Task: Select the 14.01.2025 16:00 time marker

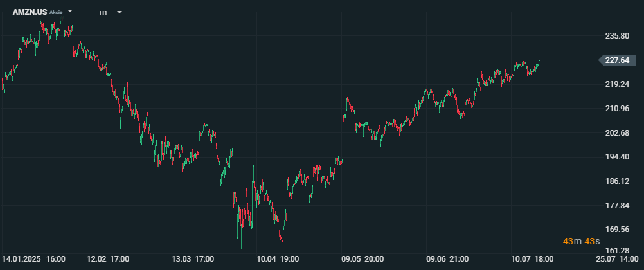Action: click(33, 259)
